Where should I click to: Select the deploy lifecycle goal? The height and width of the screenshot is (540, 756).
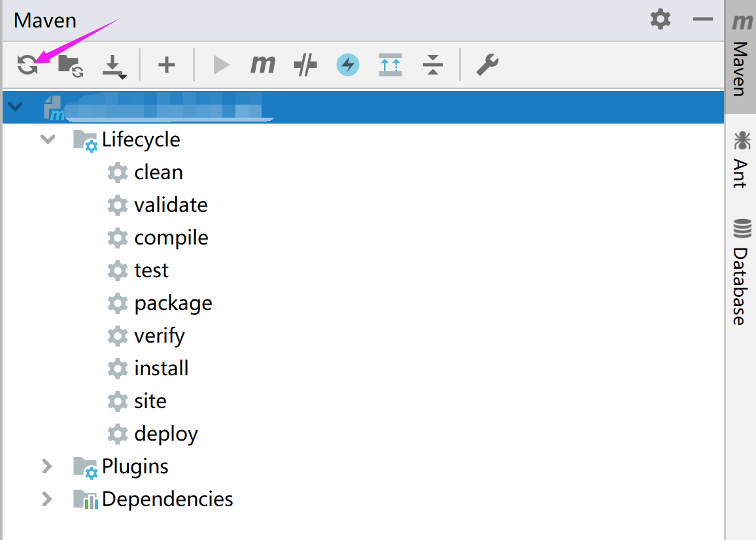coord(166,434)
